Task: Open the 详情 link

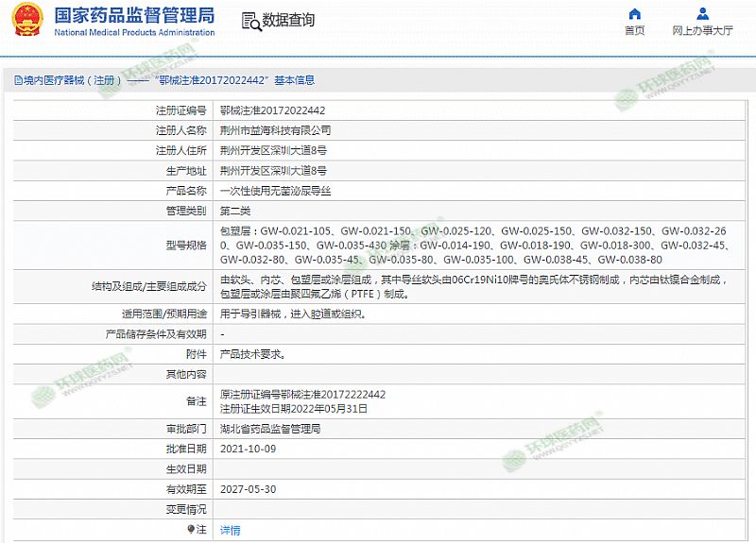Action: coord(230,530)
